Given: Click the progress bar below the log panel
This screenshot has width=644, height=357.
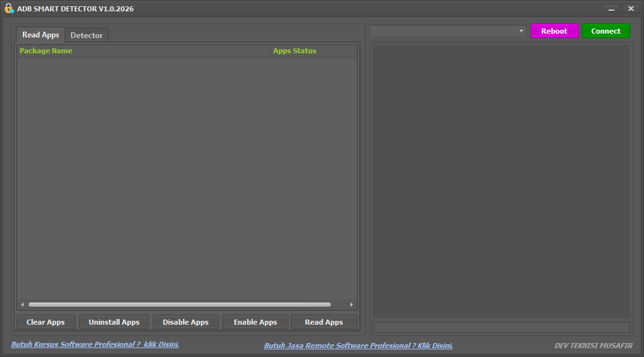Looking at the screenshot, I should click(501, 327).
